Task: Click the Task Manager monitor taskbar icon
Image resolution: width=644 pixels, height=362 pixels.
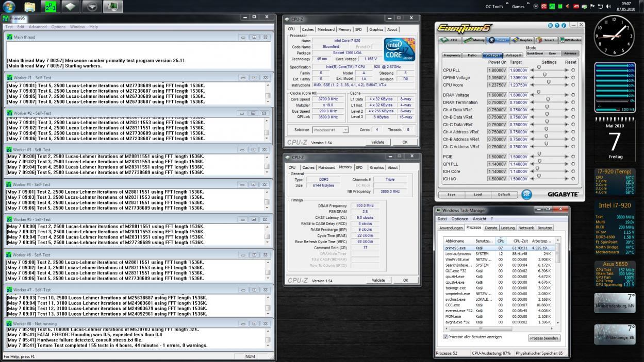Action: pyautogui.click(x=113, y=7)
